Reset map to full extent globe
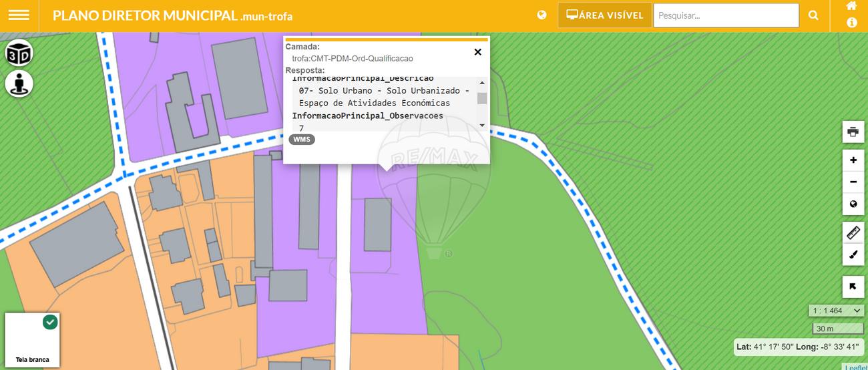Image resolution: width=868 pixels, height=370 pixels. click(x=853, y=204)
